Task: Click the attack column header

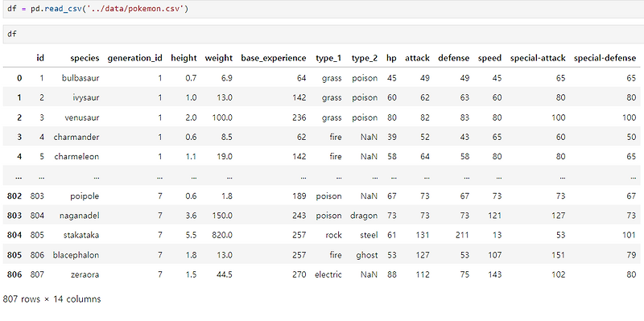Action: 417,58
